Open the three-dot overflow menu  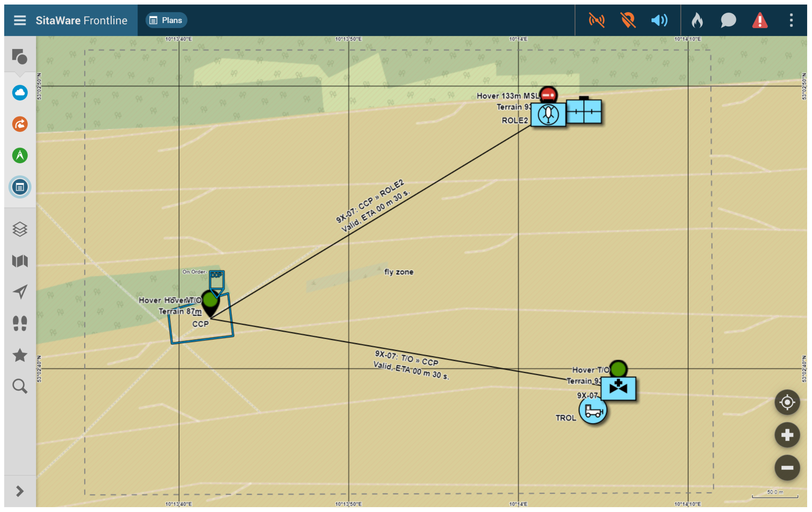tap(791, 20)
